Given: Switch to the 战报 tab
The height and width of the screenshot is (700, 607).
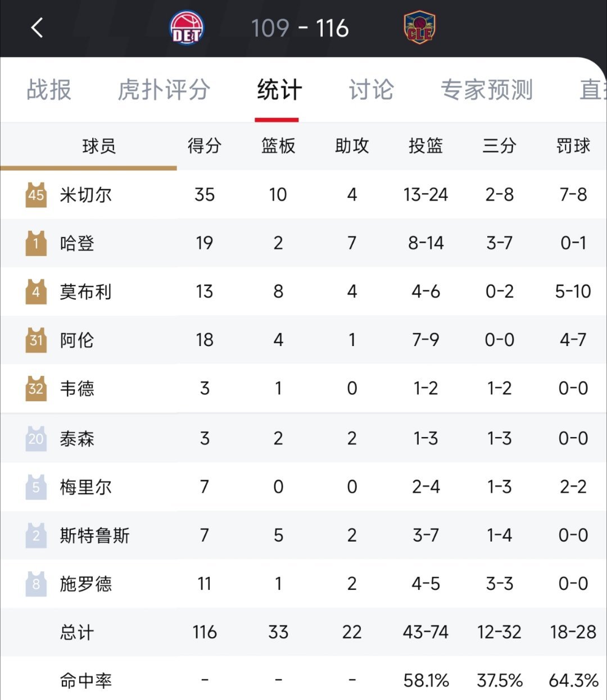Looking at the screenshot, I should (49, 89).
